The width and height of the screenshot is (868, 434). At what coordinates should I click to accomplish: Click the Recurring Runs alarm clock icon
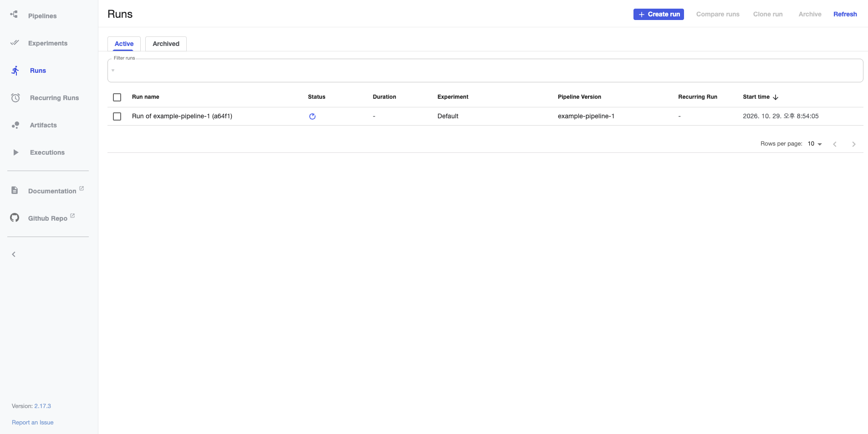click(x=15, y=98)
